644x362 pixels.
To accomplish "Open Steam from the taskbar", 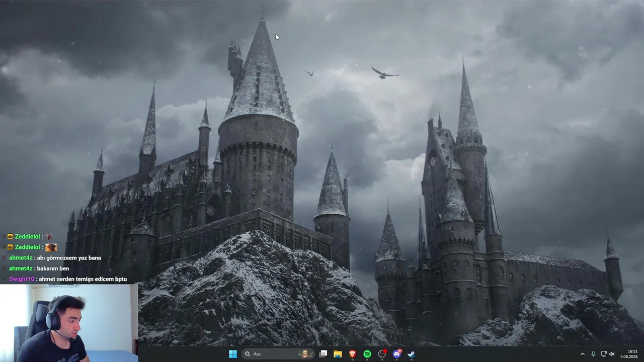I will click(412, 354).
